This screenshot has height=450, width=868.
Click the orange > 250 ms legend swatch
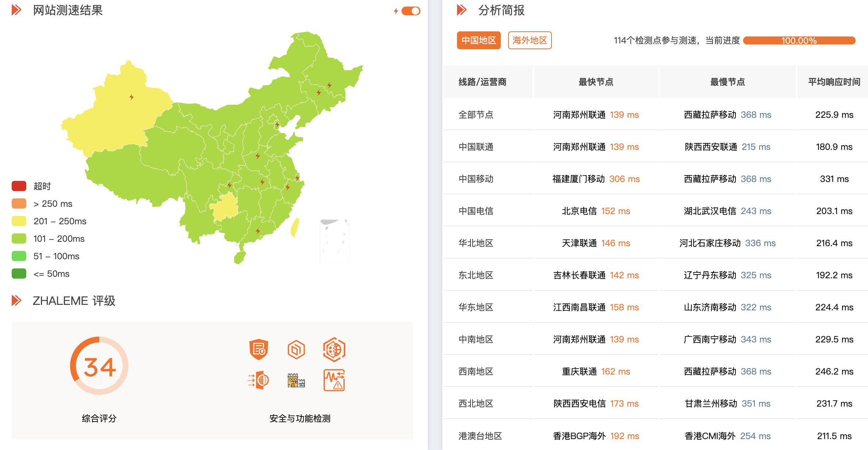pos(19,203)
